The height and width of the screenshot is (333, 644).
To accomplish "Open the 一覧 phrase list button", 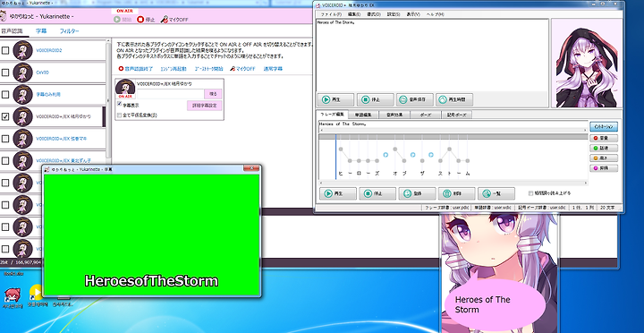I will pos(496,193).
